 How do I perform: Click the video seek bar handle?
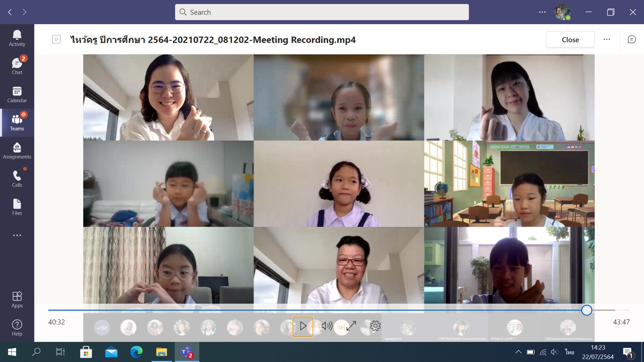(x=586, y=310)
